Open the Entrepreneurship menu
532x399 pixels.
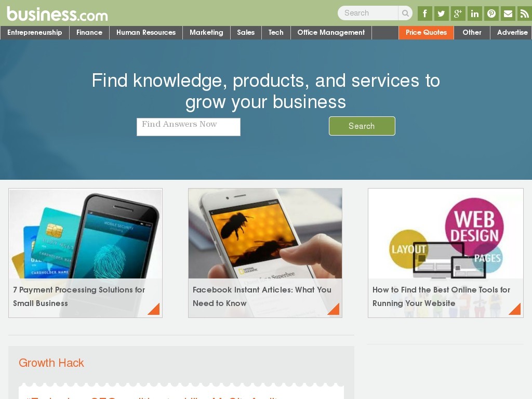tap(35, 33)
